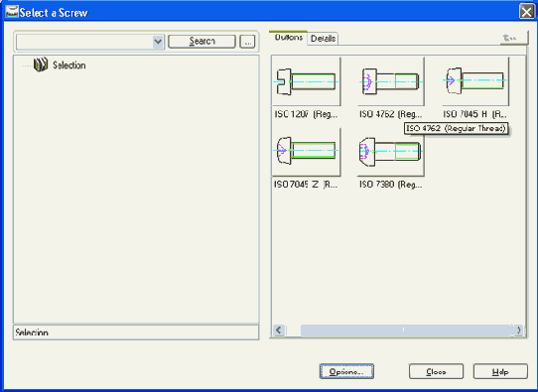This screenshot has width=538, height=392.
Task: Click the left arrow of horizontal scrollbar
Action: (279, 330)
